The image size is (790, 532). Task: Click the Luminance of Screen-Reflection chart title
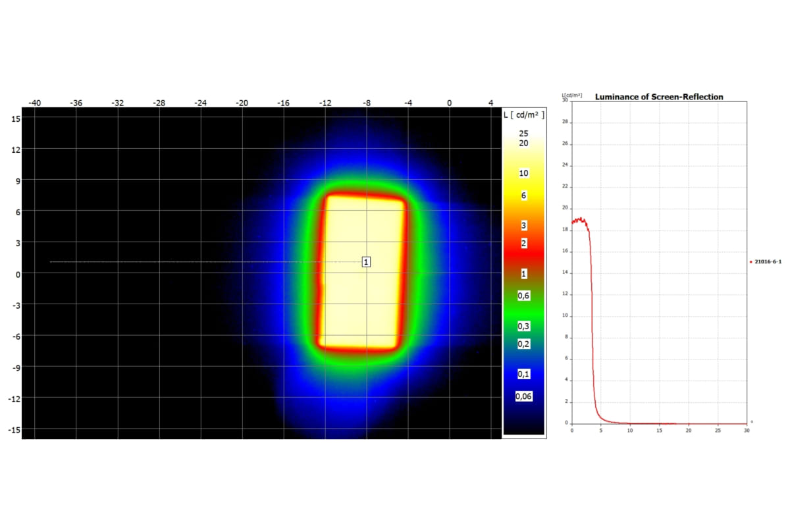(659, 97)
